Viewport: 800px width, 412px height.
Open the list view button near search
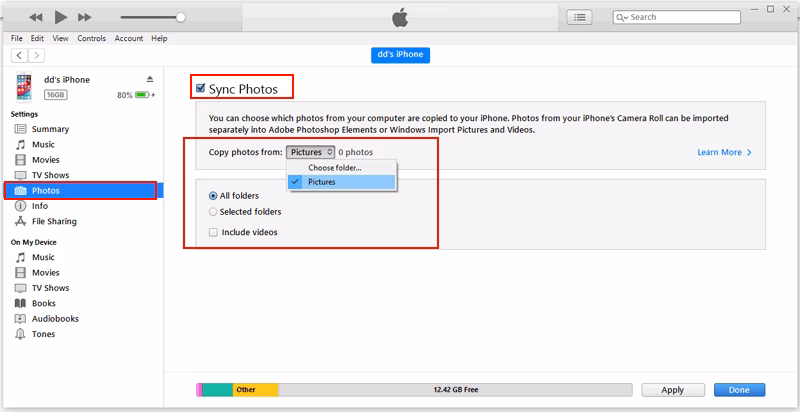[579, 17]
